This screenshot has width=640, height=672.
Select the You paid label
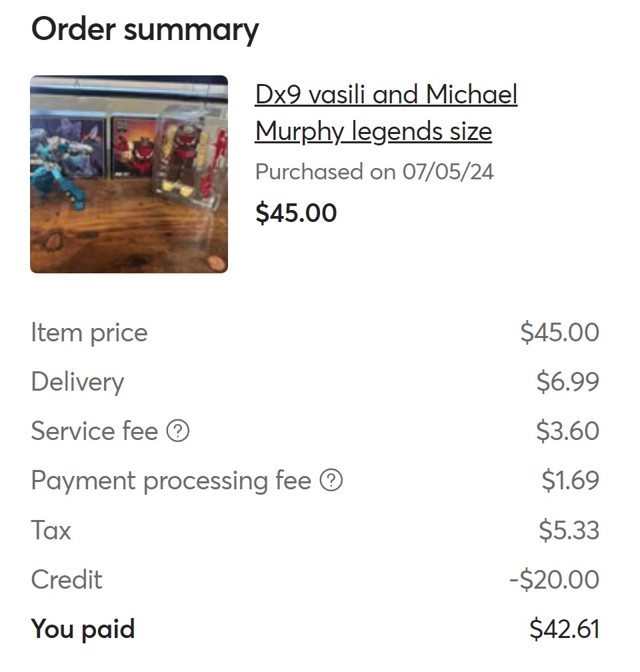click(83, 629)
